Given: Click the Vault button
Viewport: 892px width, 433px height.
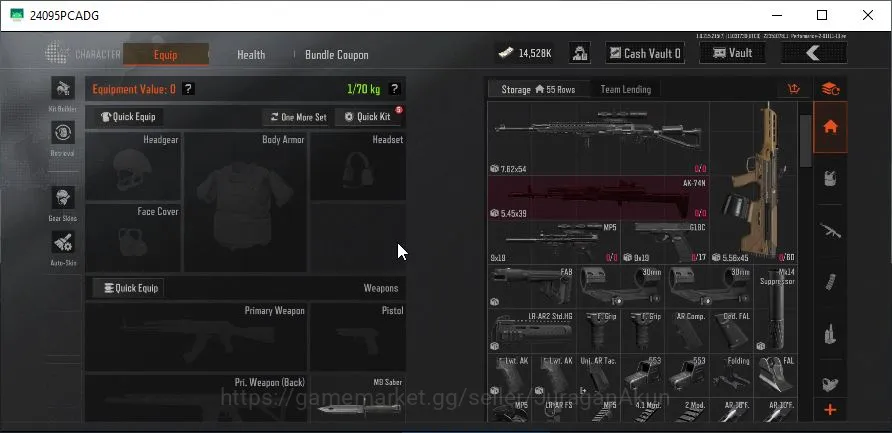Looking at the screenshot, I should (732, 53).
